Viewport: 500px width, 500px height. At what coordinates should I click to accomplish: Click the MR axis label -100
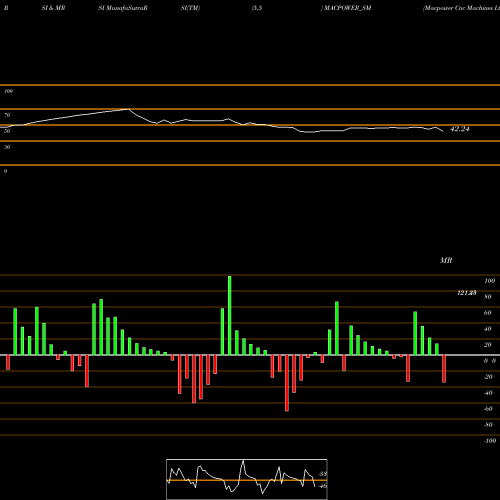pyautogui.click(x=490, y=441)
